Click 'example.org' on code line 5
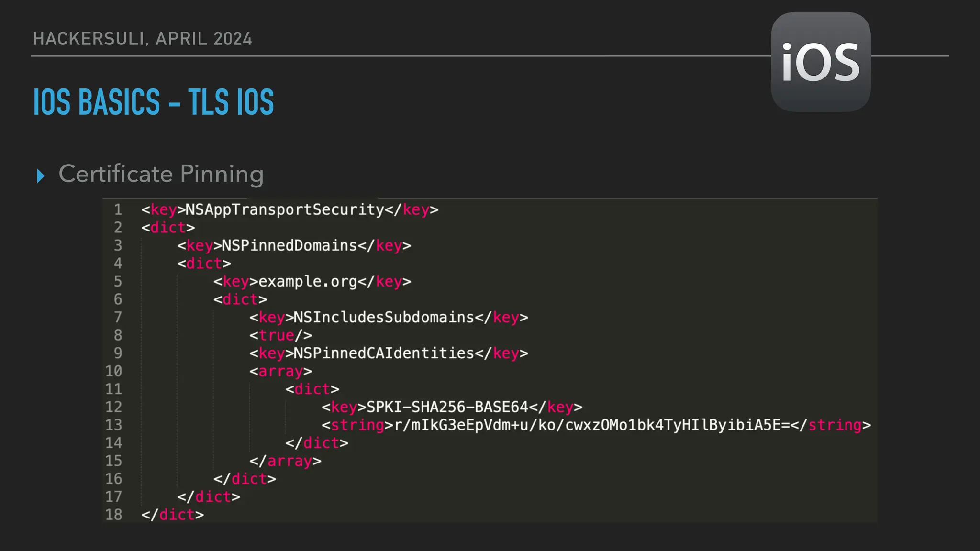Screen dimensions: 980x551 pos(308,282)
